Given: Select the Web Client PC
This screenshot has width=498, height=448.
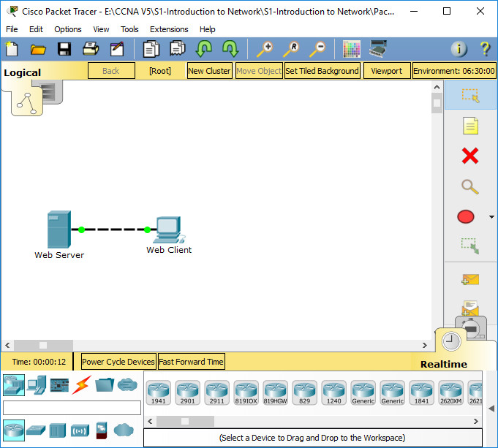Looking at the screenshot, I should (x=168, y=230).
